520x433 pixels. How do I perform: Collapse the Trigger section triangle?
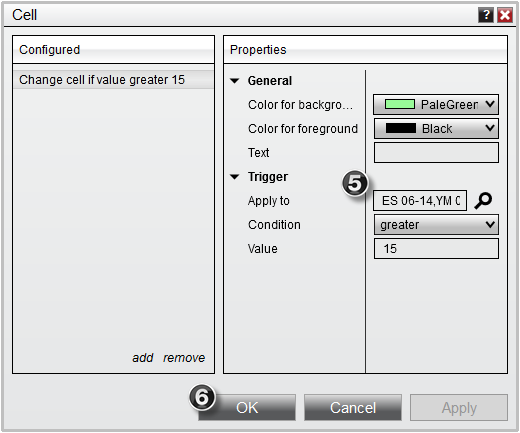[235, 177]
